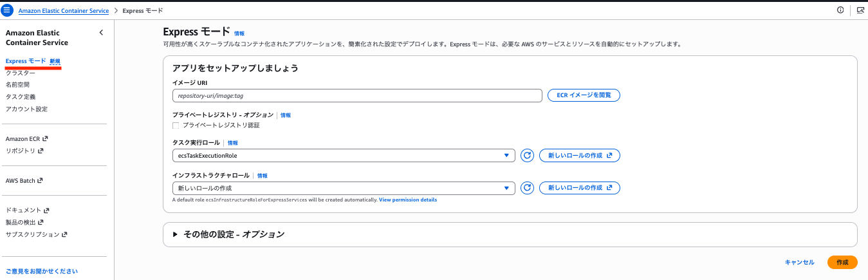The width and height of the screenshot is (868, 280).
Task: Refresh the infrastructure role list
Action: [x=527, y=188]
